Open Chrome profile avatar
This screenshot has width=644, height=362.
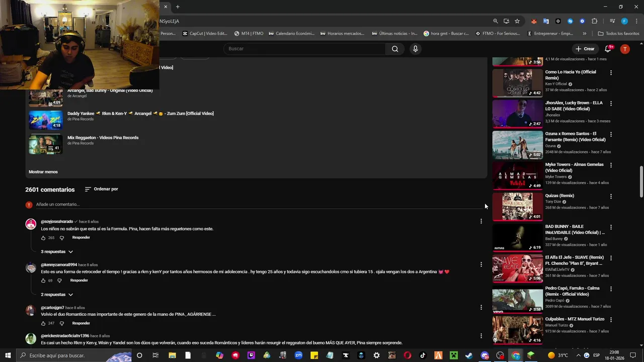[624, 21]
